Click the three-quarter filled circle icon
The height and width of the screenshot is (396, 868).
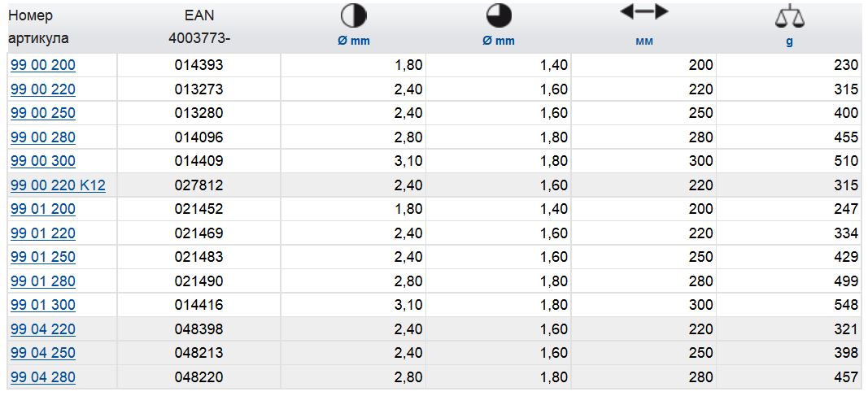click(499, 16)
